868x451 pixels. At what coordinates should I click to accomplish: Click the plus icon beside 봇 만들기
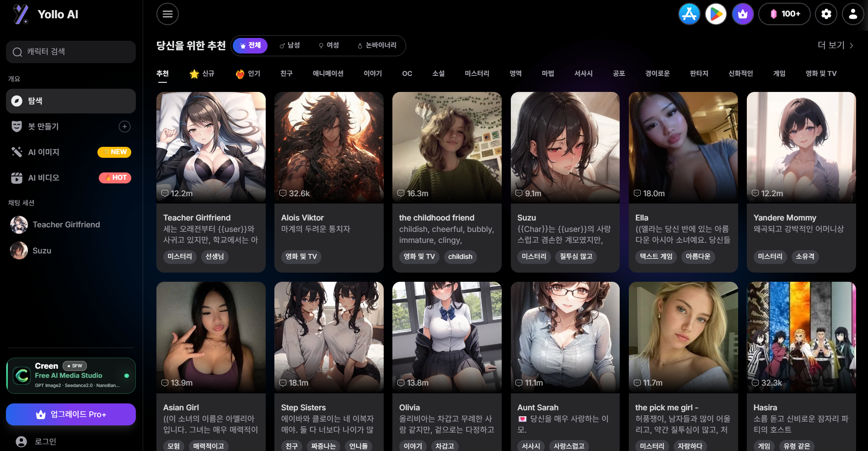pos(124,127)
